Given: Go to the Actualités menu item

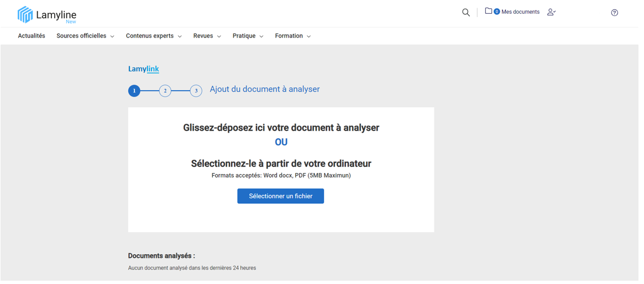Looking at the screenshot, I should pyautogui.click(x=32, y=36).
